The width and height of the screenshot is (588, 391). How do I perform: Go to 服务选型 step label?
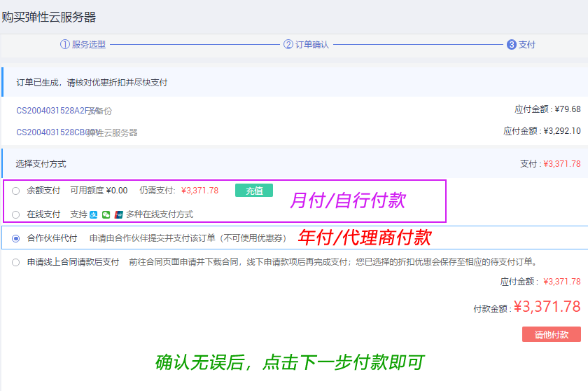[x=89, y=45]
